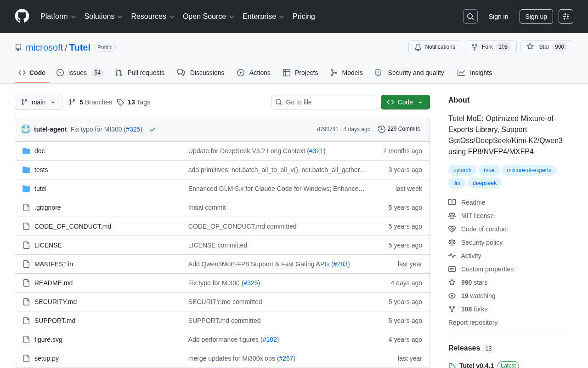The width and height of the screenshot is (588, 368).
Task: Open the GitHub homepage logo
Action: [22, 16]
